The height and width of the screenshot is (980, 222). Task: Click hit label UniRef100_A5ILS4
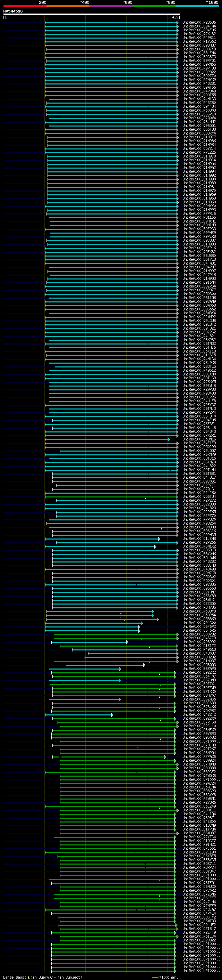[x=199, y=937]
